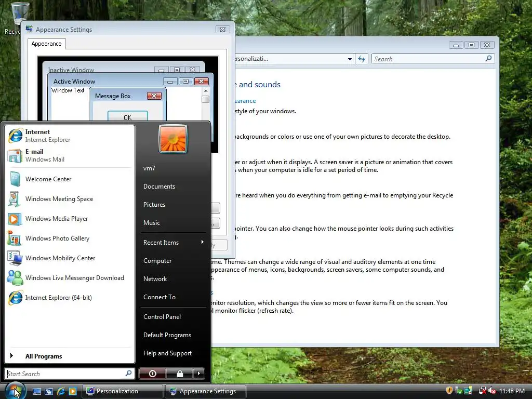Click the green checkmark tray icon
Screen dimensions: 532x399
[459, 391]
